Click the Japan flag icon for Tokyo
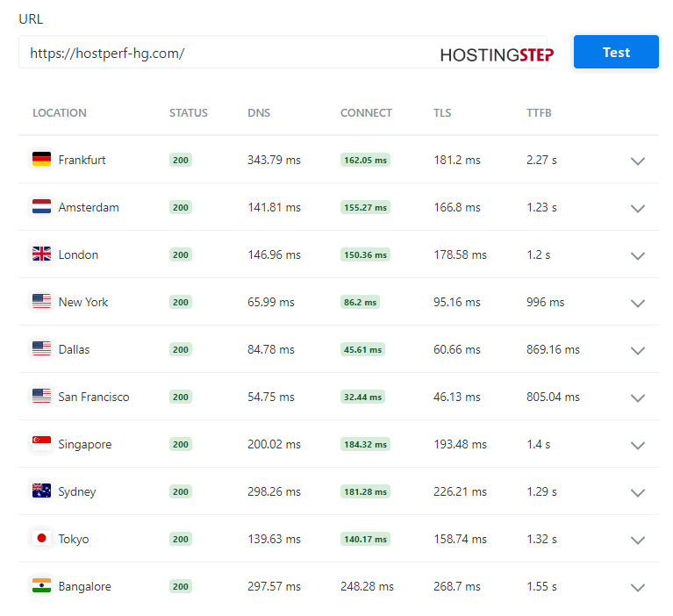 coord(41,538)
